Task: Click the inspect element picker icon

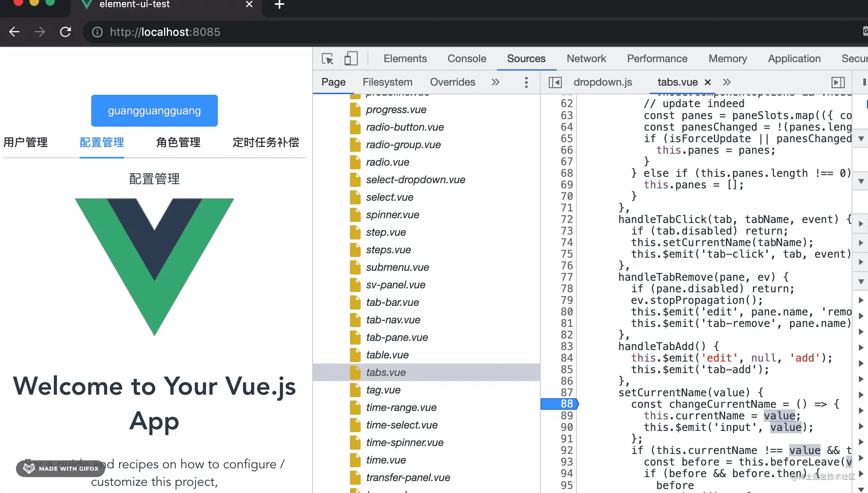Action: pos(327,59)
